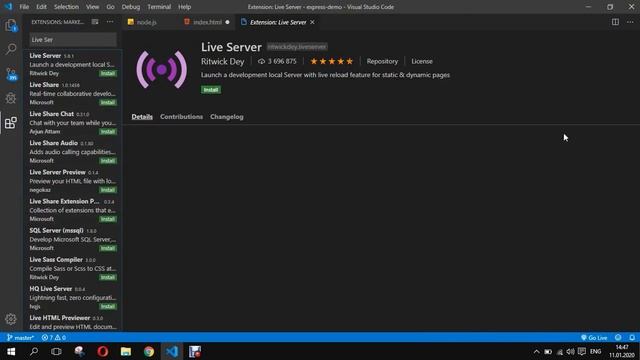This screenshot has width=640, height=360.
Task: Click Go Live in the status bar
Action: pos(594,338)
